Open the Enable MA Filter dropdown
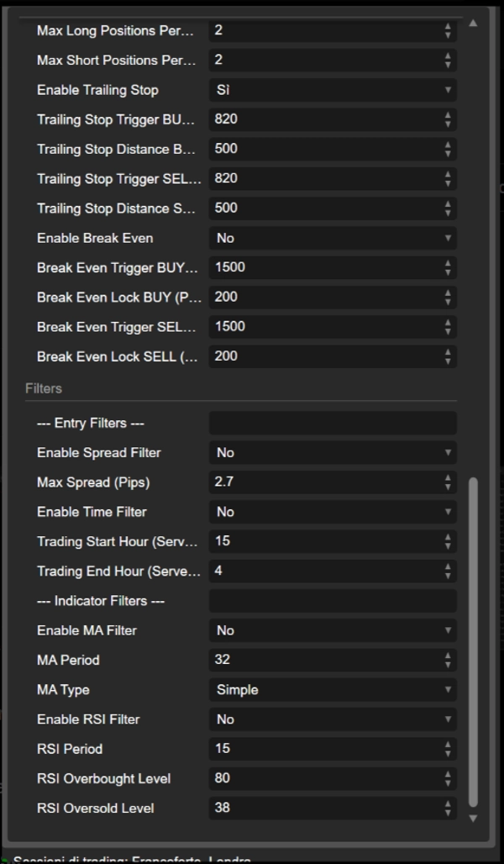Image resolution: width=504 pixels, height=864 pixels. [x=332, y=630]
